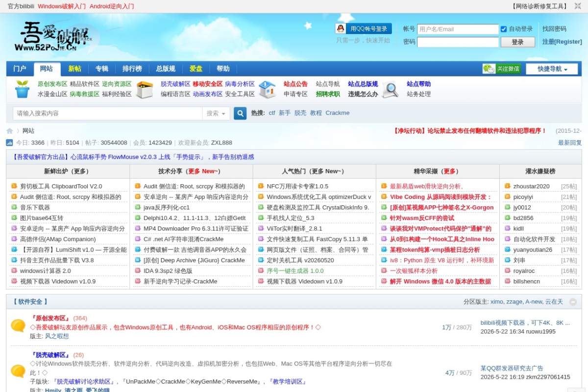Viewport: 588px width, 392px height.
Task: Click the WeChat 关注微信 icon
Action: click(x=502, y=69)
